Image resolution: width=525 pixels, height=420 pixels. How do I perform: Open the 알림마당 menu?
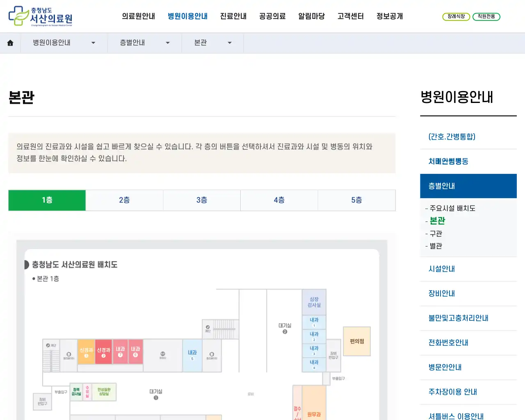311,16
